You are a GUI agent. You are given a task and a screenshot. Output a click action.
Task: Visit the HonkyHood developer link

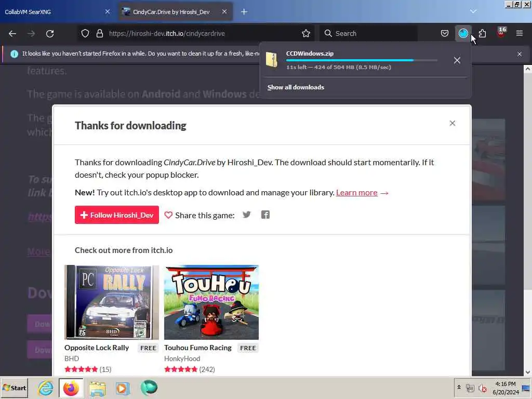click(182, 358)
